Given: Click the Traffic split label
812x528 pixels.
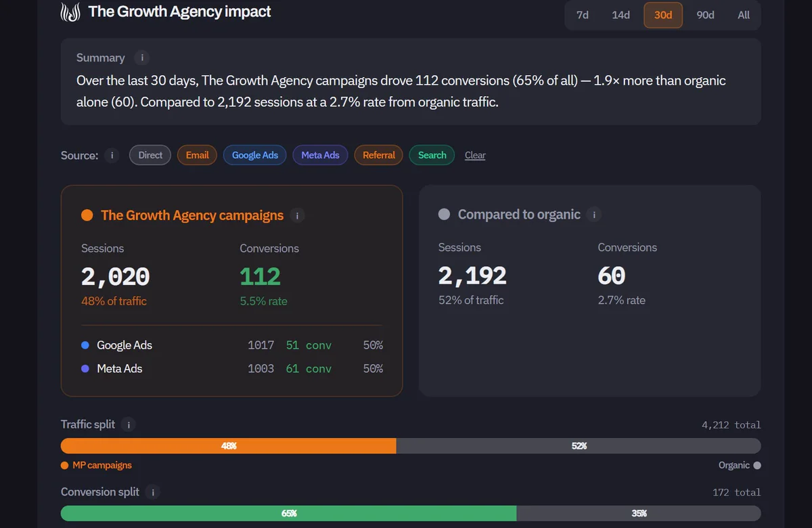Looking at the screenshot, I should (88, 424).
